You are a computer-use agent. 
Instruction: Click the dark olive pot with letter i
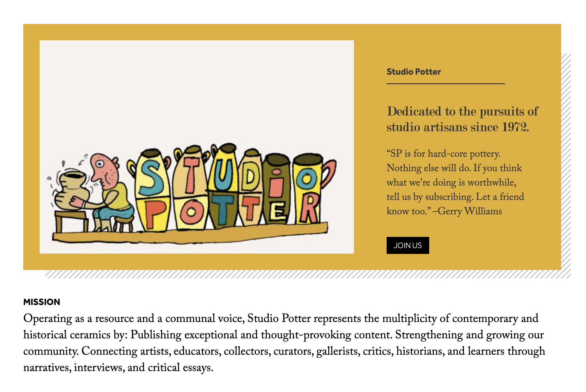coord(277,189)
